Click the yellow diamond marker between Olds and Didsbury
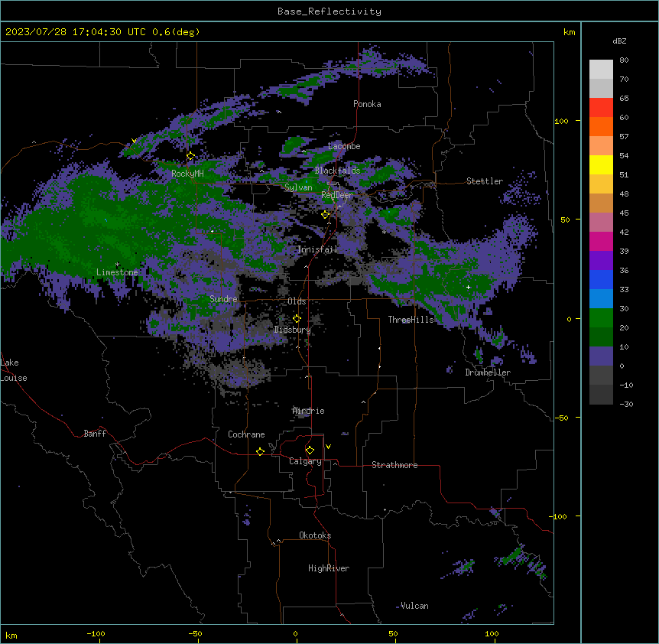 coord(297,319)
